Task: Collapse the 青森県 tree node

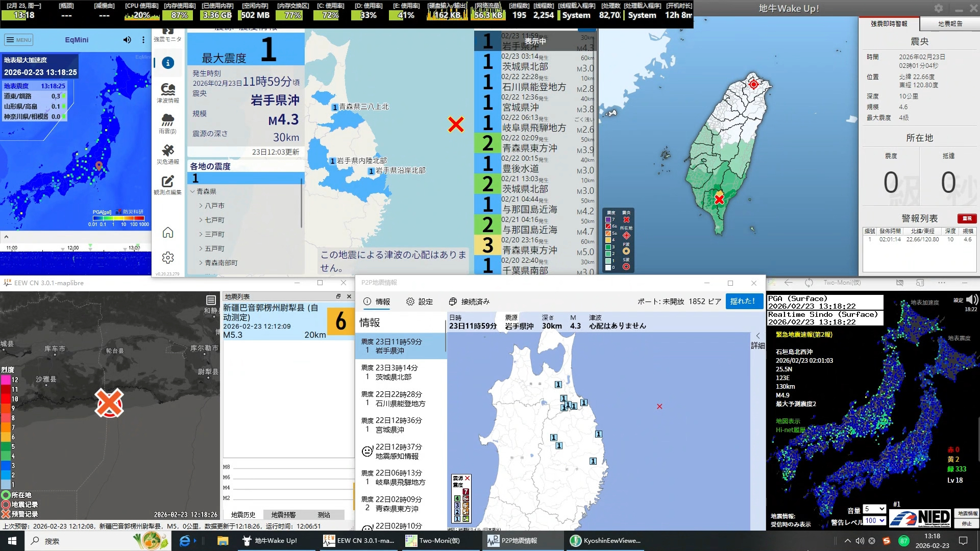Action: (192, 191)
